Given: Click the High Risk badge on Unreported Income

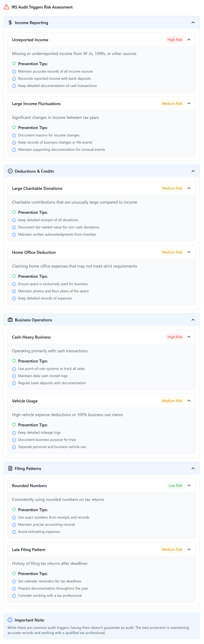Looking at the screenshot, I should pyautogui.click(x=175, y=40).
